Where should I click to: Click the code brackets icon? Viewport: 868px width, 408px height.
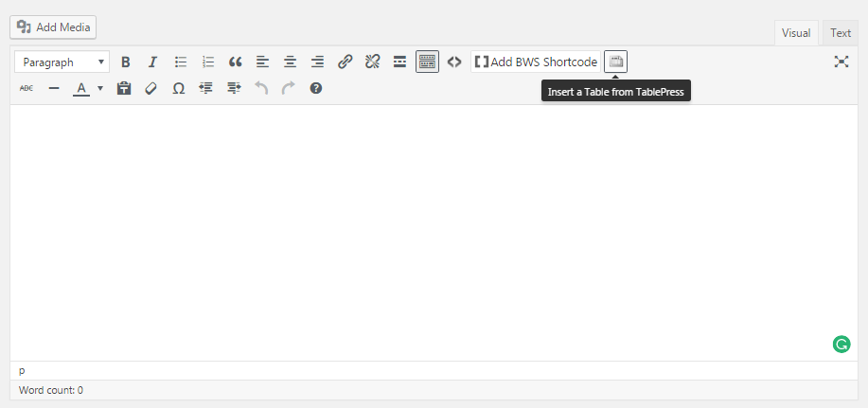pos(454,62)
